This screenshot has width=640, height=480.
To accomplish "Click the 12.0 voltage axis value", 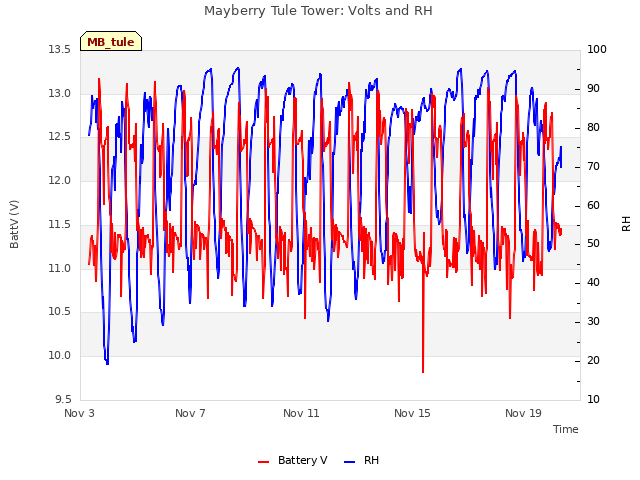I will coord(60,180).
